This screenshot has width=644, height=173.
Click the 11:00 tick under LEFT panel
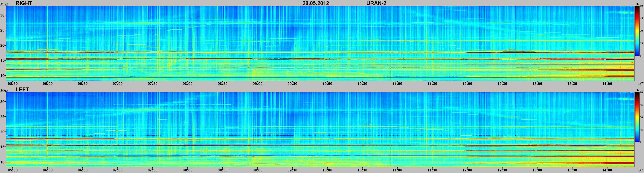point(397,170)
